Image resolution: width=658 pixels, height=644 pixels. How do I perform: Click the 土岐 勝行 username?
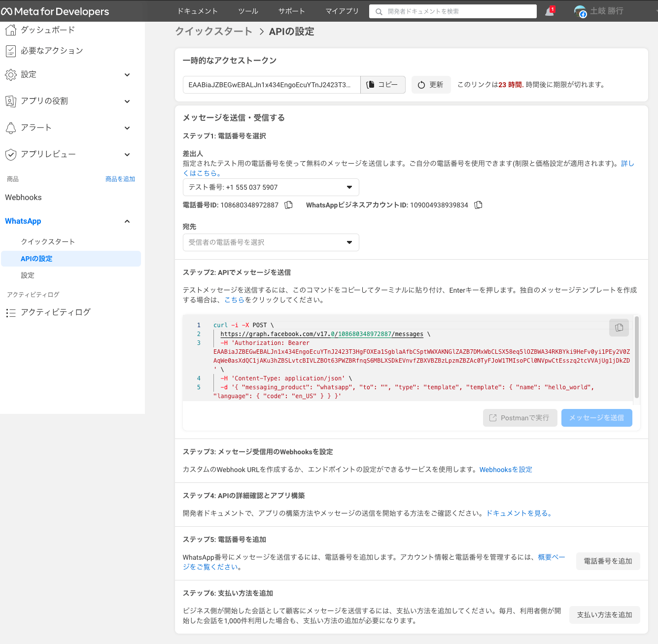tap(607, 11)
